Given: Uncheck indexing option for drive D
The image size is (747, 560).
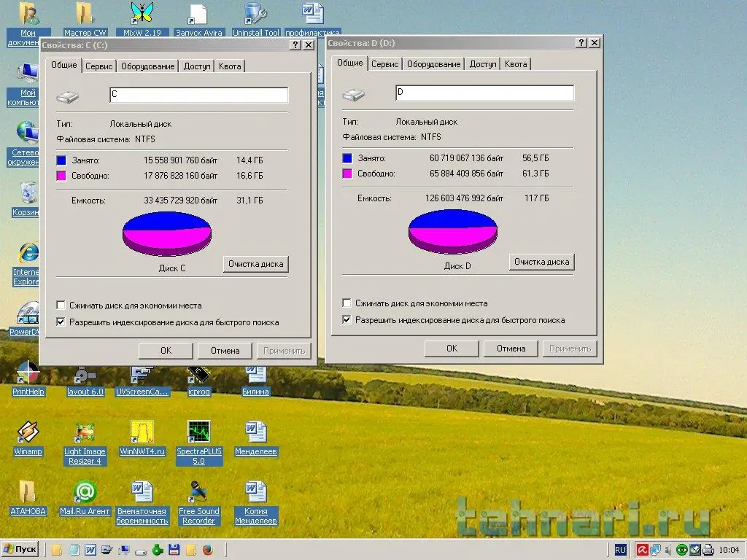Looking at the screenshot, I should 347,320.
